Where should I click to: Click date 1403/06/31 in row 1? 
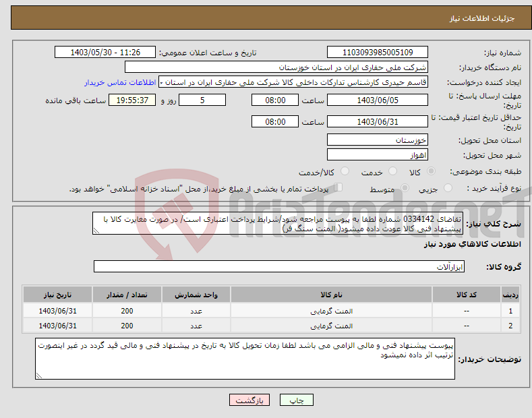(x=58, y=311)
